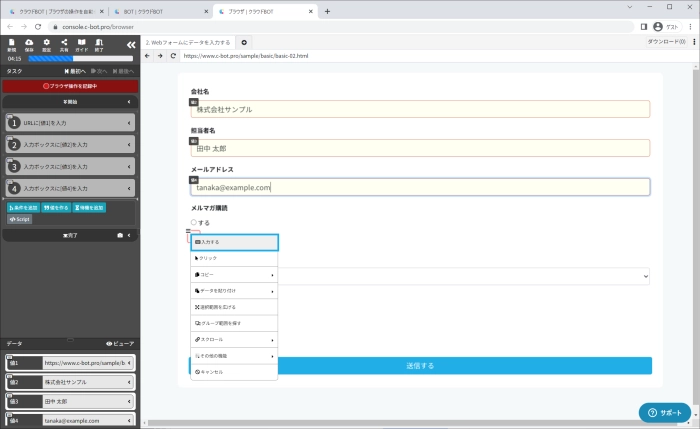Click the 条件を追加 button

[25, 207]
